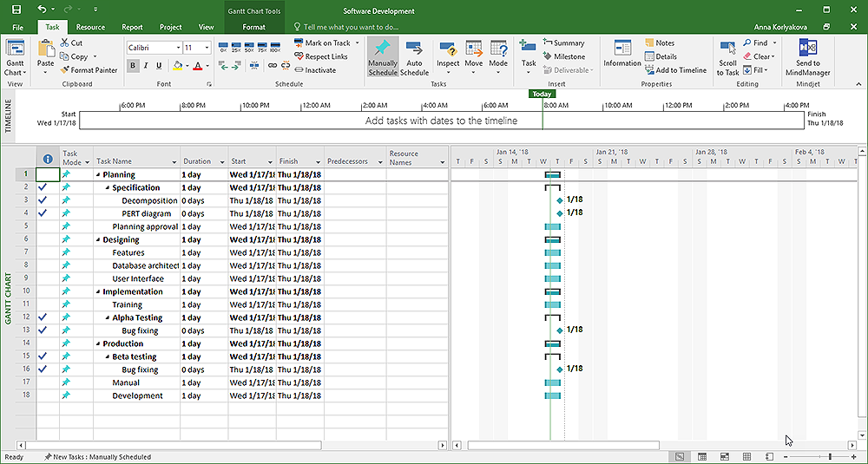Toggle Italic font formatting
Screen dimensions: 868x464
point(146,66)
